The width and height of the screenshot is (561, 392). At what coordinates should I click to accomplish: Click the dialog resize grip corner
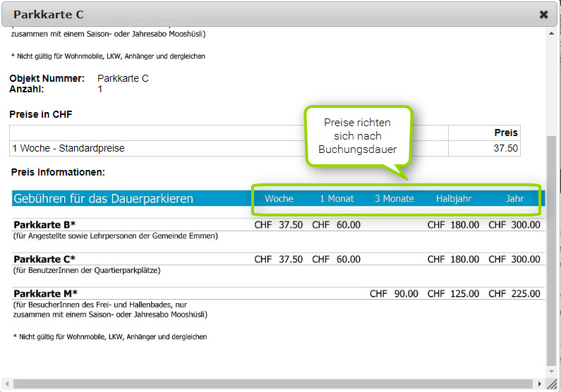click(x=553, y=384)
